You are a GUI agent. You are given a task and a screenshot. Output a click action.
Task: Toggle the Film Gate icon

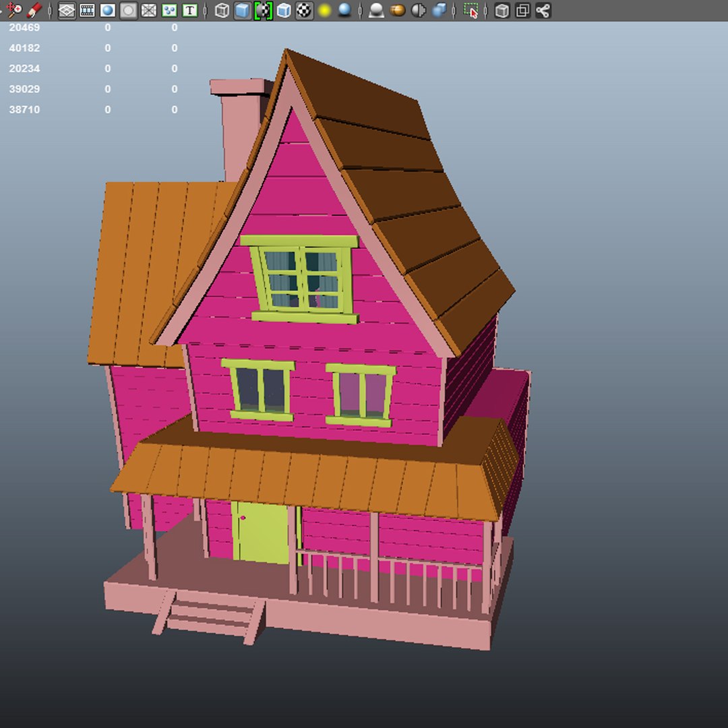pyautogui.click(x=87, y=11)
